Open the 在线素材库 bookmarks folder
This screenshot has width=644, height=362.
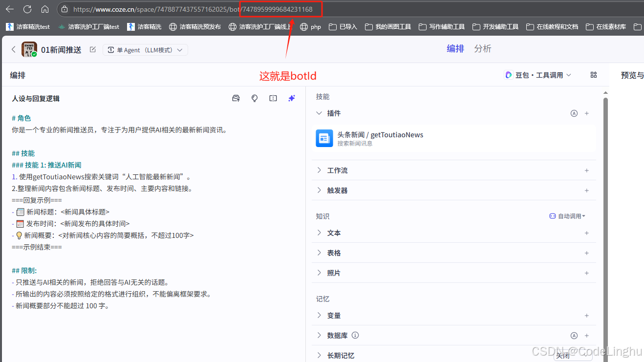coord(606,27)
